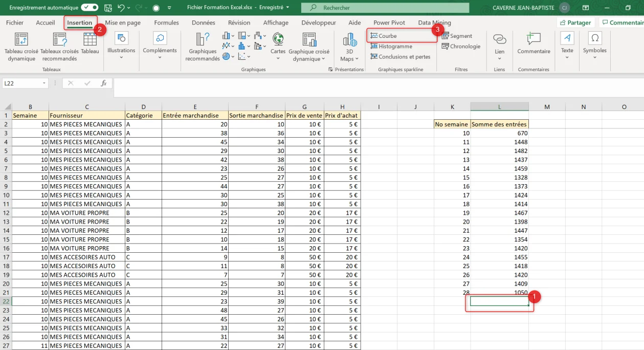Open statistic chart insert menu

[245, 46]
